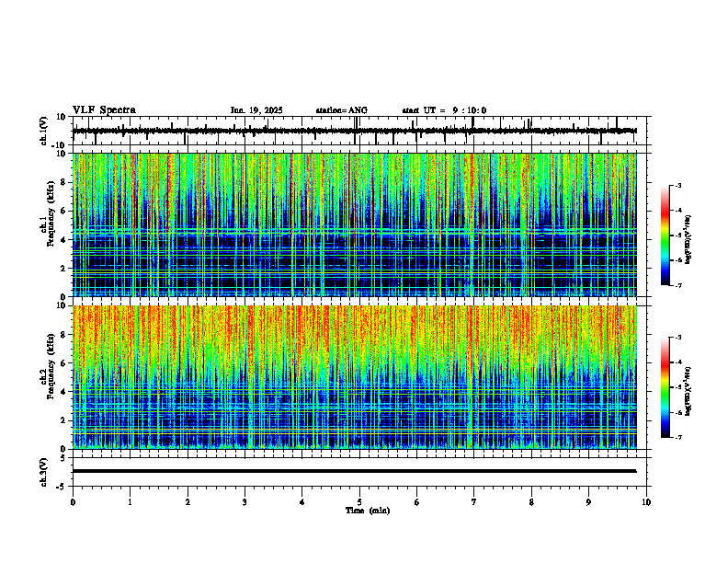Click time axis tick label "6"

(417, 502)
